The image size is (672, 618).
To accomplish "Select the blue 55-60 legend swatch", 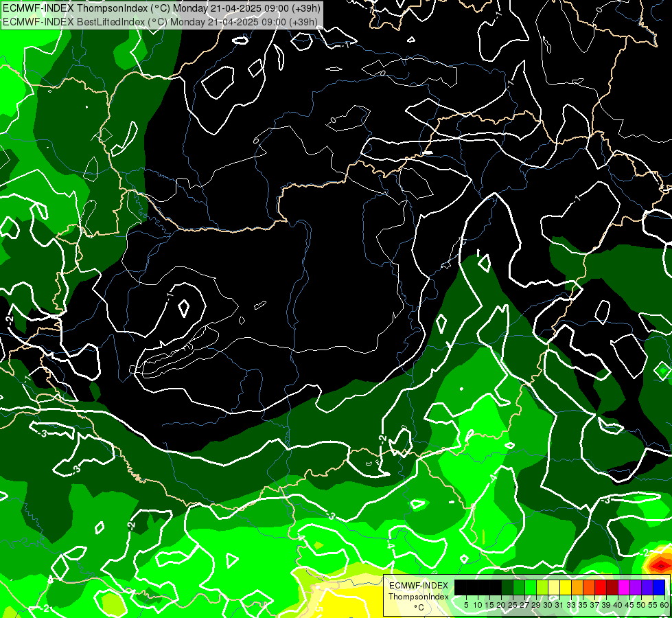I will tap(659, 588).
